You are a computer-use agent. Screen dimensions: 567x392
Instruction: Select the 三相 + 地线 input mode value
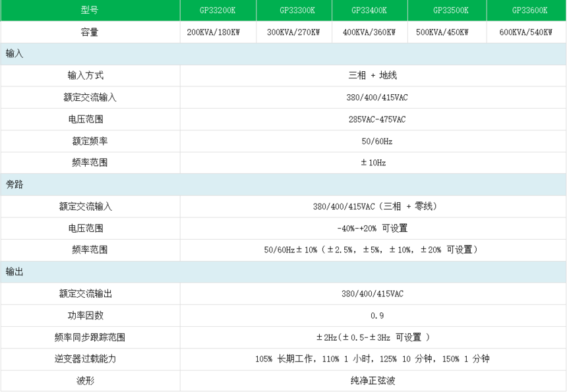click(x=373, y=76)
